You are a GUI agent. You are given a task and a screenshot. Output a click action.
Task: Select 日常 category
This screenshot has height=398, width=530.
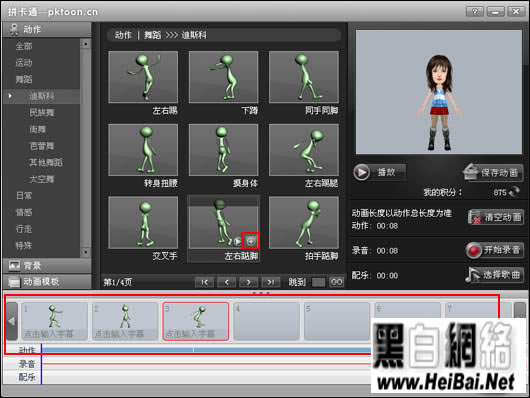(24, 195)
